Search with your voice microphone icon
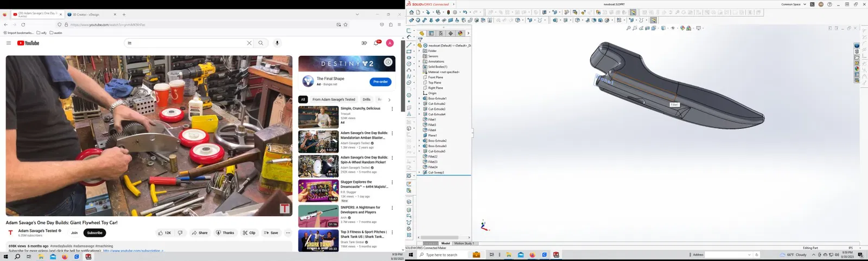 click(x=277, y=43)
